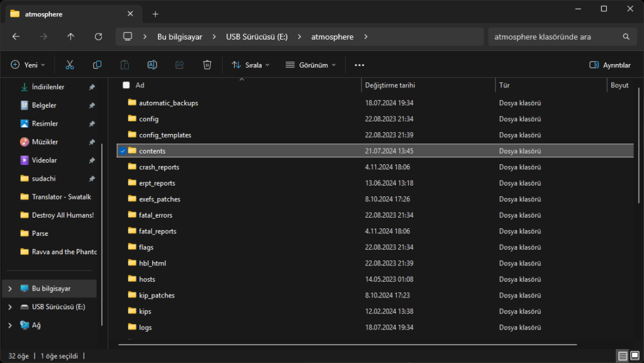Click USB Sürücüsü (E:) in breadcrumb path
The height and width of the screenshot is (363, 644).
tap(257, 36)
